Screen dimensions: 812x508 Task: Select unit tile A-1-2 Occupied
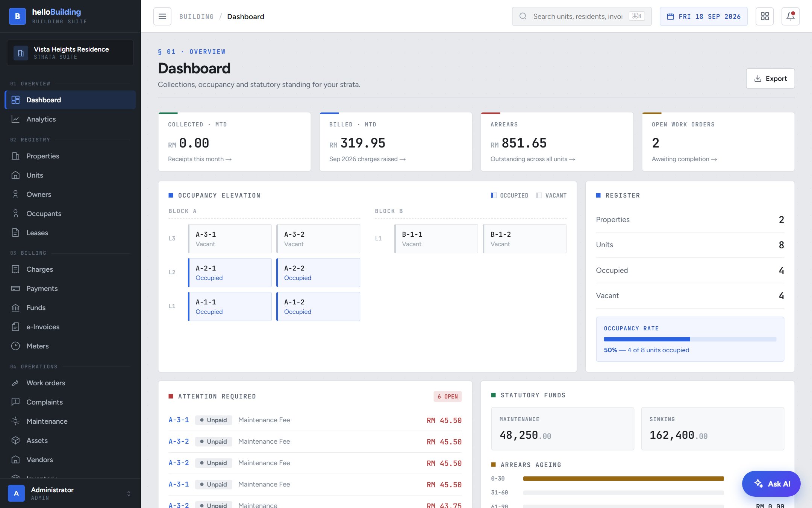318,306
